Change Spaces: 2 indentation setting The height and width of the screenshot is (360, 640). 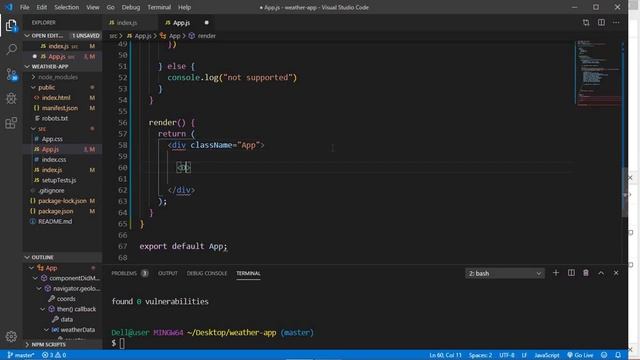(480, 355)
